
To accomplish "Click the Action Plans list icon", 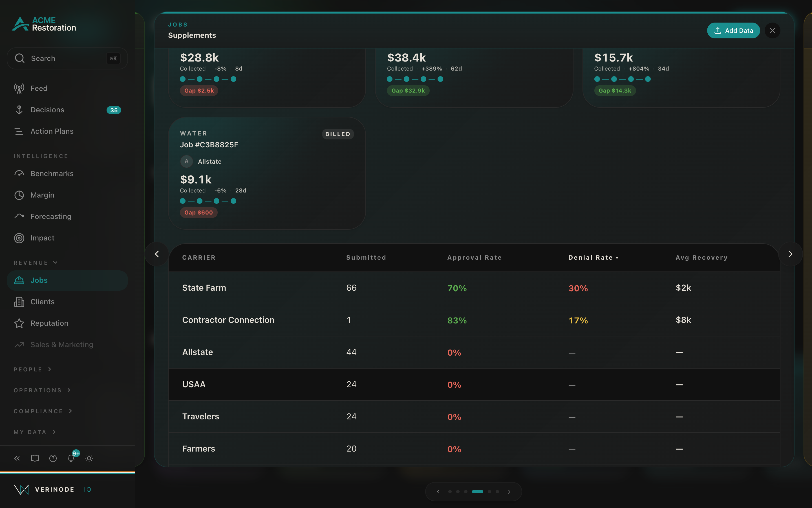I will pyautogui.click(x=19, y=131).
